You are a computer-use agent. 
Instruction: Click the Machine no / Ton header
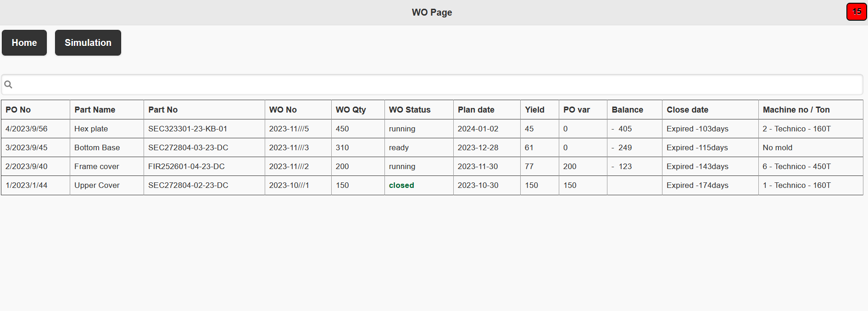point(796,110)
